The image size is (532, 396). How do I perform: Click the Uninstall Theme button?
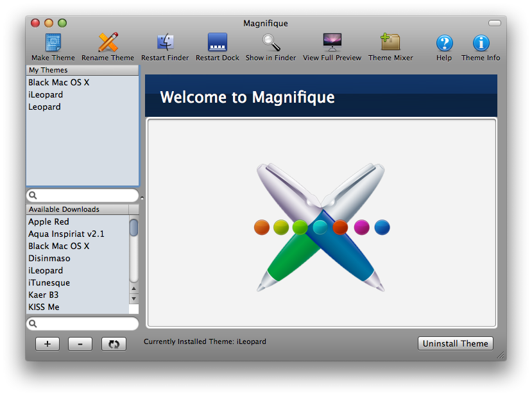pyautogui.click(x=456, y=343)
